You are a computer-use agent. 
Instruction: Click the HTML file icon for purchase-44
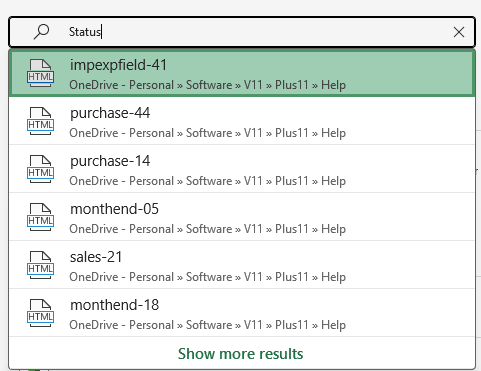click(40, 121)
